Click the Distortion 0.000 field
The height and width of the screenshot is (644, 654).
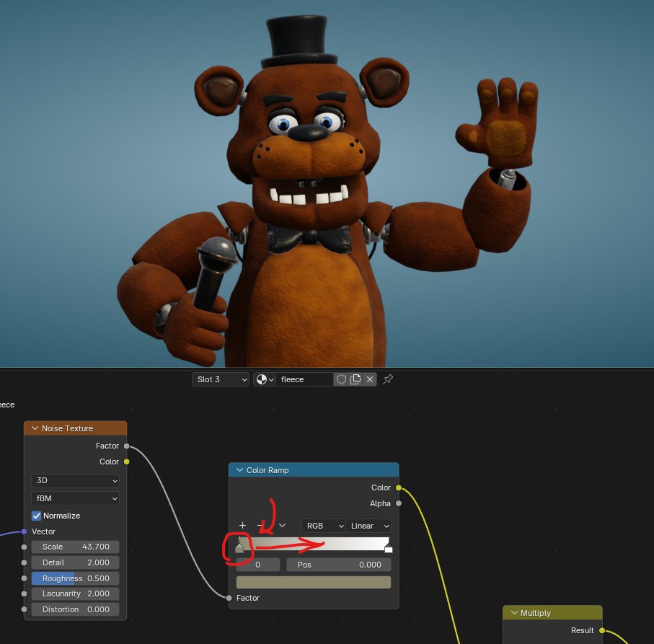[75, 609]
